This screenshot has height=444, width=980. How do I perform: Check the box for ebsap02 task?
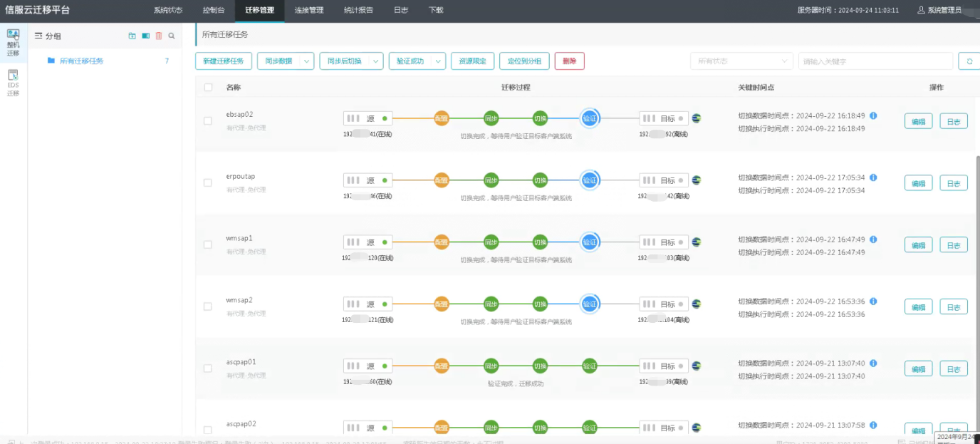pyautogui.click(x=208, y=120)
